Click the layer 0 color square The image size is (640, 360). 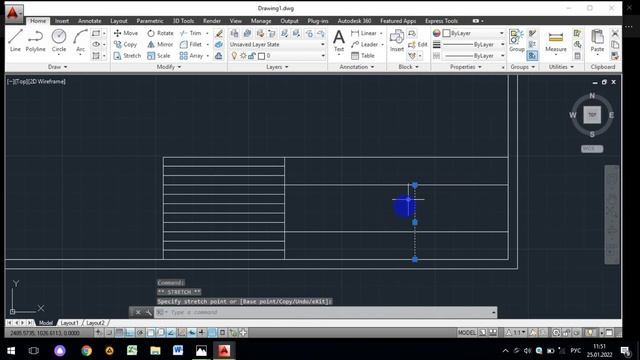click(262, 56)
